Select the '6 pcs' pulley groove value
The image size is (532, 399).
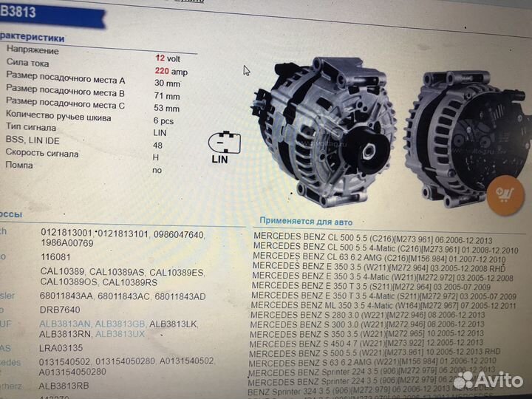pos(163,120)
